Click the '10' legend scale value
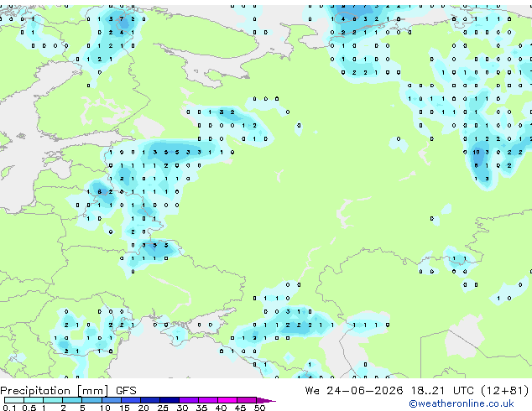532x411 pixels. point(105,408)
